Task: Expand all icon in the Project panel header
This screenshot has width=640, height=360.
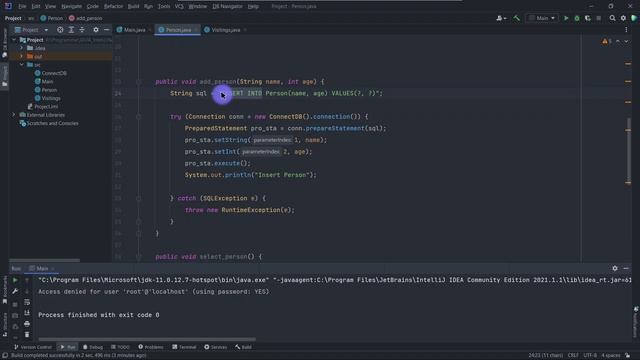Action: coord(71,30)
